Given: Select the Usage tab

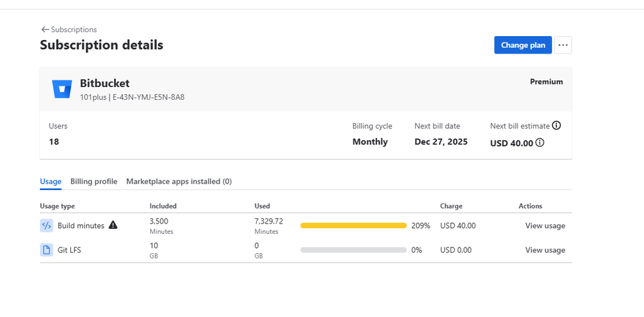Looking at the screenshot, I should 50,182.
